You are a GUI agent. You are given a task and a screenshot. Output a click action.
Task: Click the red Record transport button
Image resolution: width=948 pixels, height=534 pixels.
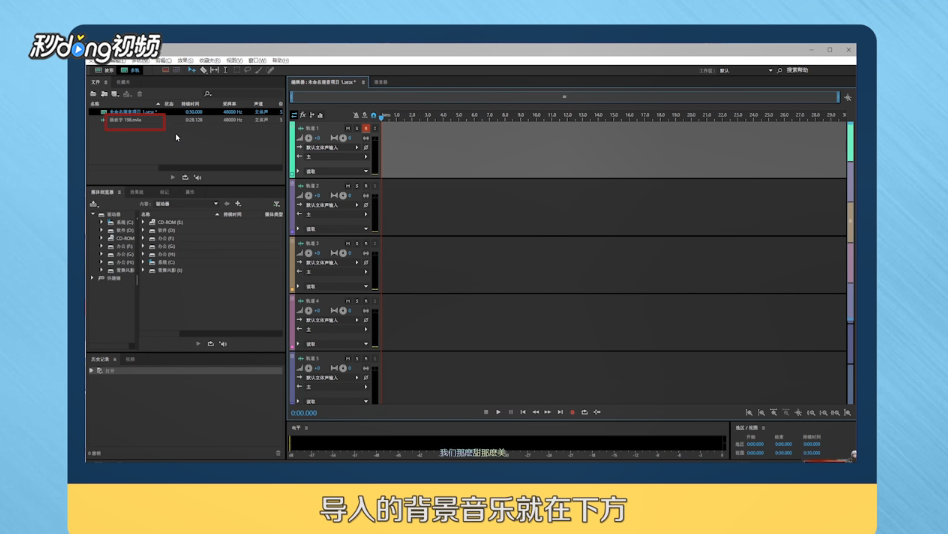click(x=573, y=412)
